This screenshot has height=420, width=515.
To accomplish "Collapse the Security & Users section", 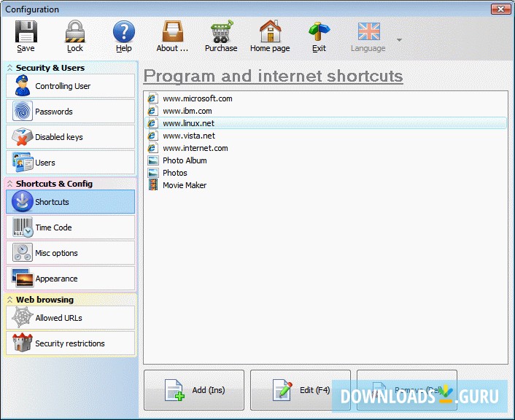I will coord(10,68).
